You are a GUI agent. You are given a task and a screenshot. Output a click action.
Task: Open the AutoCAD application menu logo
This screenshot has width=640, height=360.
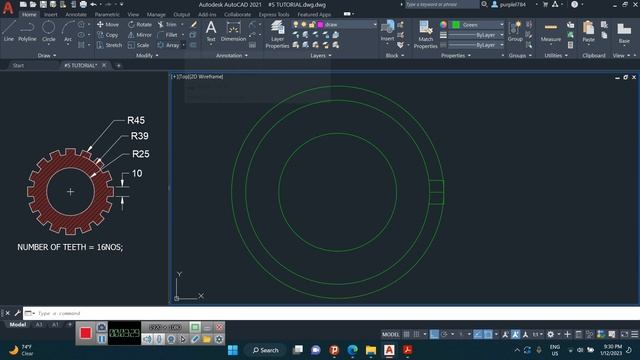tap(8, 8)
